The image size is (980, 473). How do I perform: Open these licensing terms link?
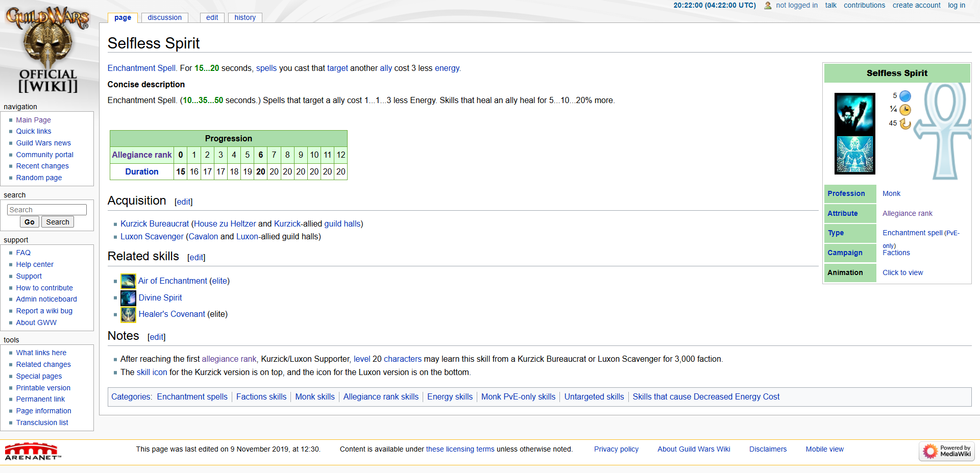[x=460, y=449]
